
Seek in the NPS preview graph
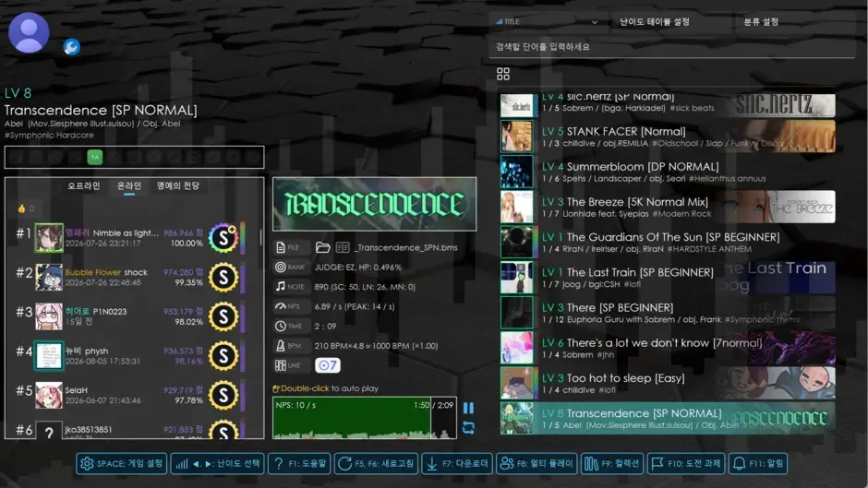[x=364, y=418]
